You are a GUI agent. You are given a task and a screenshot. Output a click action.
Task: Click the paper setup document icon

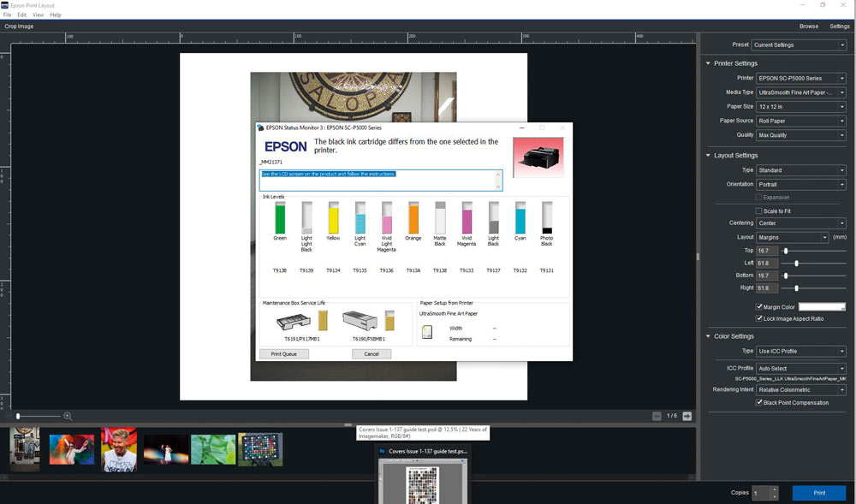click(x=427, y=332)
